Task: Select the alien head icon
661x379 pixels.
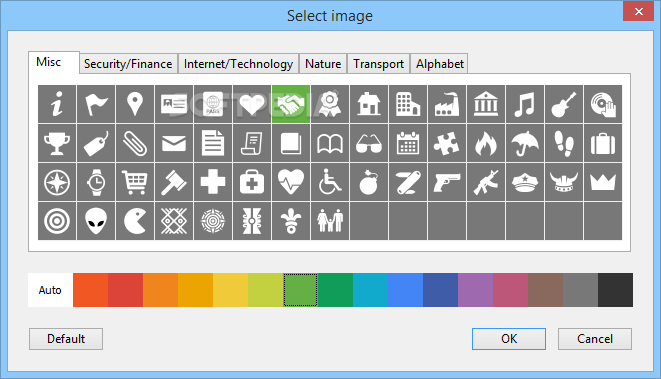Action: 96,221
